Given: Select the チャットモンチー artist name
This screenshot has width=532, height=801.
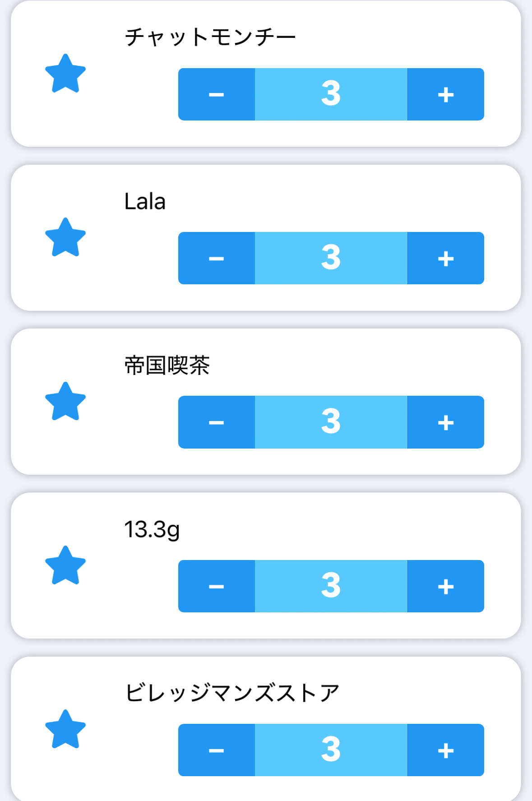Looking at the screenshot, I should pos(210,37).
